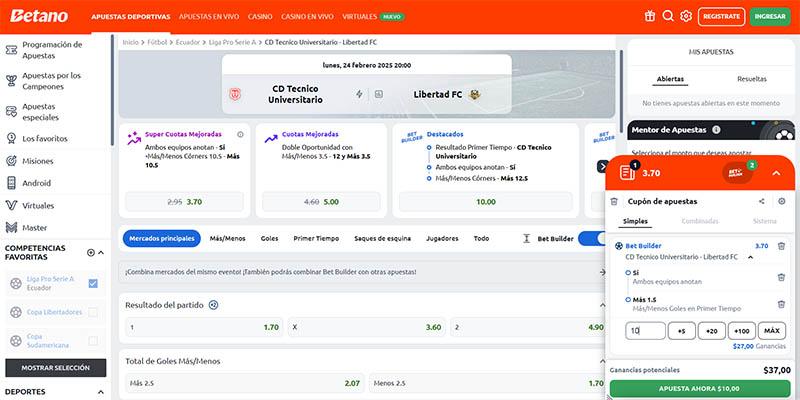800x400 pixels.
Task: Open Programación de Apuestas sidebar icon
Action: (11, 50)
